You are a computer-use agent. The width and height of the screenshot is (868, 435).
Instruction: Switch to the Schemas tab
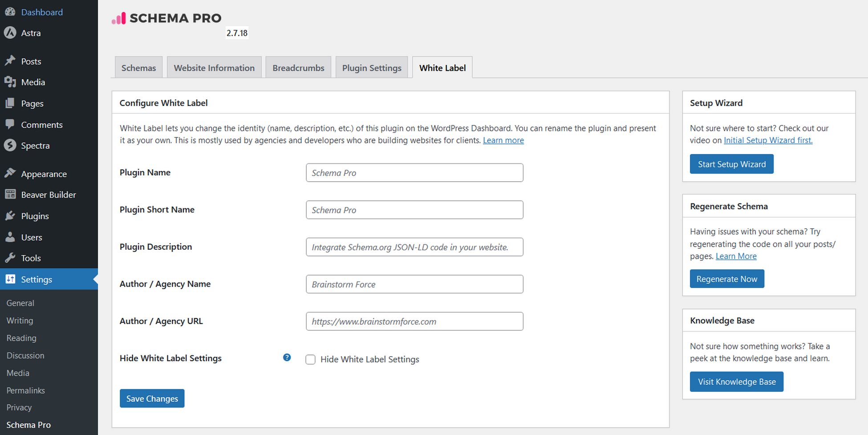[x=138, y=67]
